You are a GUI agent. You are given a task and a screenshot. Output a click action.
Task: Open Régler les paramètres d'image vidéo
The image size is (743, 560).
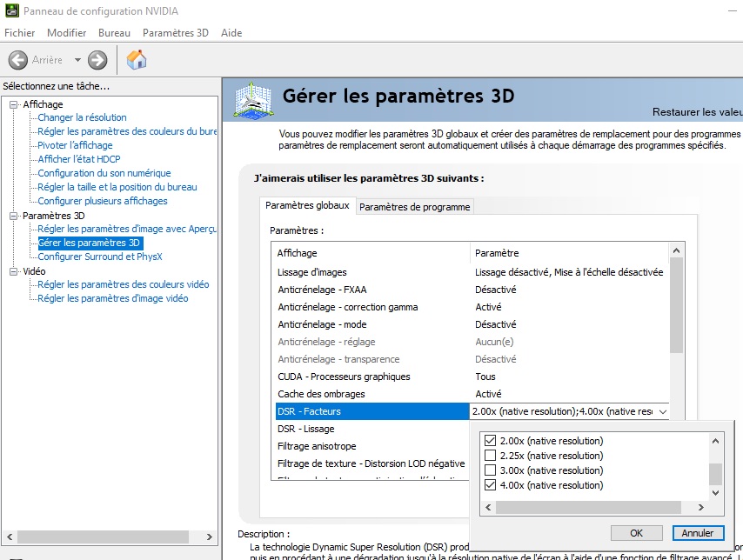point(113,298)
